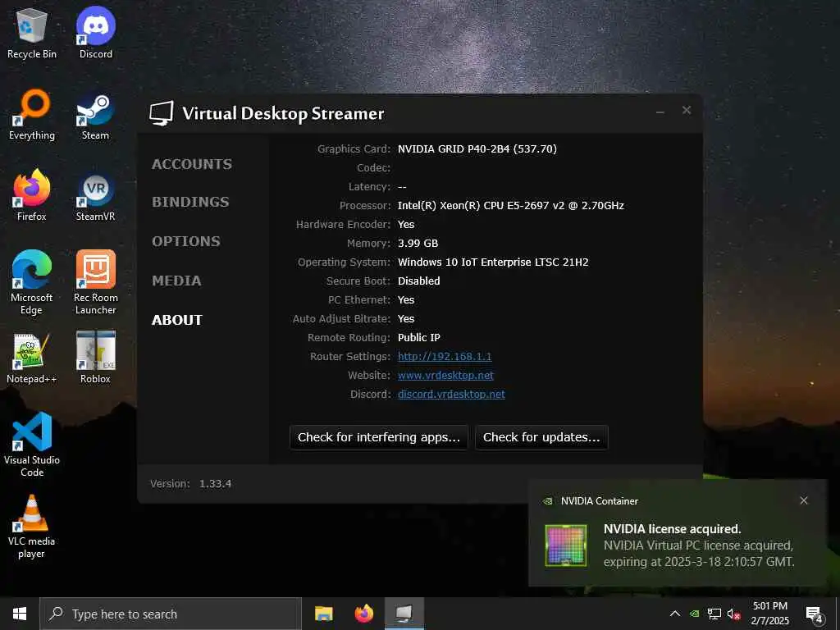This screenshot has height=630, width=840.
Task: Click Check for updates button
Action: pyautogui.click(x=541, y=437)
